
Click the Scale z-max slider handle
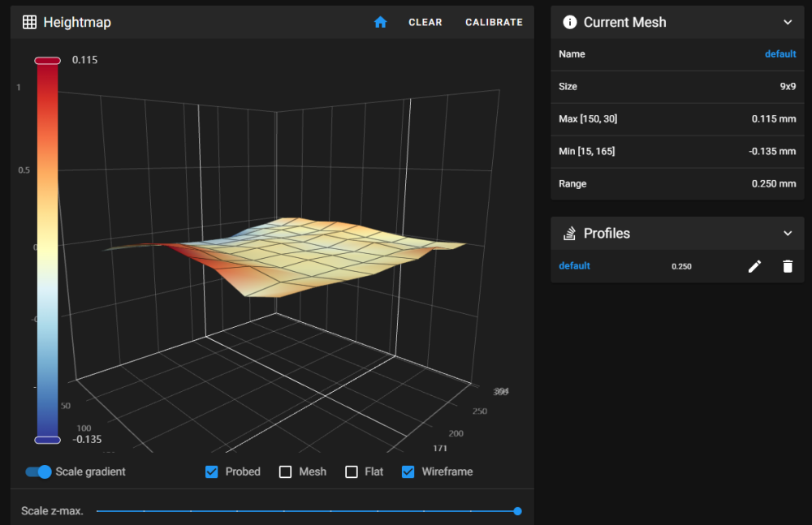(x=517, y=511)
